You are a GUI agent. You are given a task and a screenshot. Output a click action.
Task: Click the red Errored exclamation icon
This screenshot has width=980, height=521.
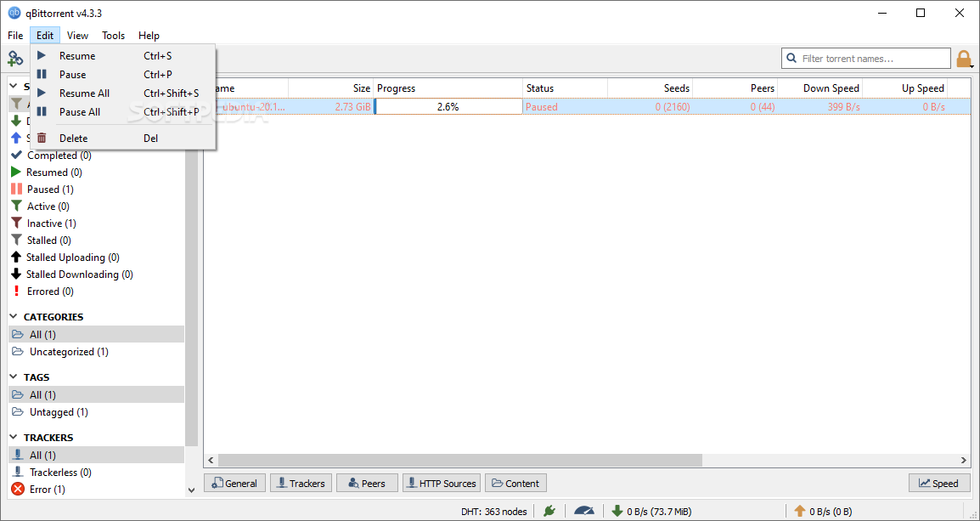17,291
